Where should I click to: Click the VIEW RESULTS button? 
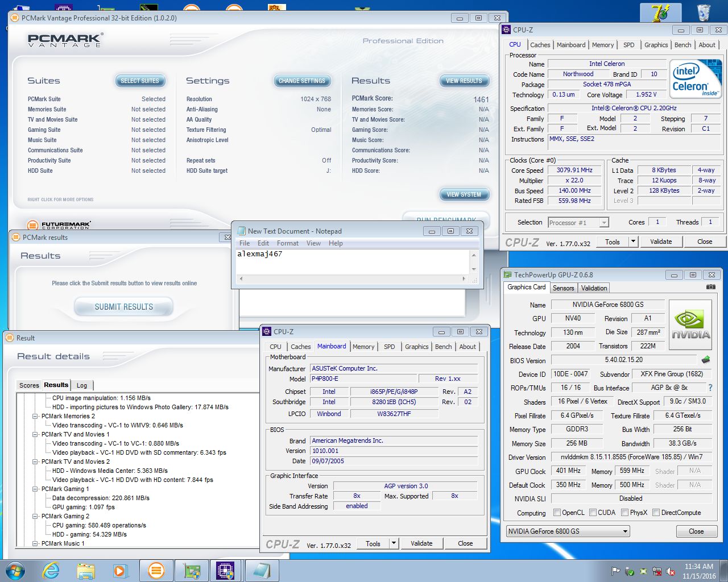(464, 81)
